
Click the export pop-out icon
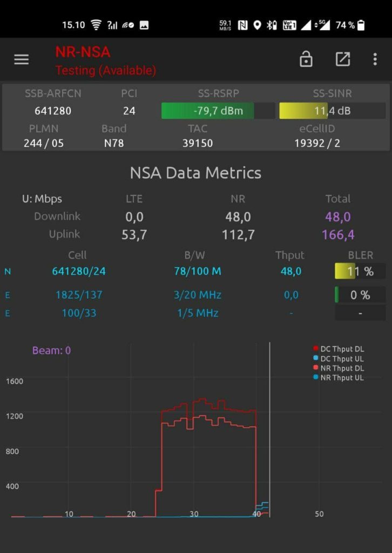pyautogui.click(x=343, y=59)
